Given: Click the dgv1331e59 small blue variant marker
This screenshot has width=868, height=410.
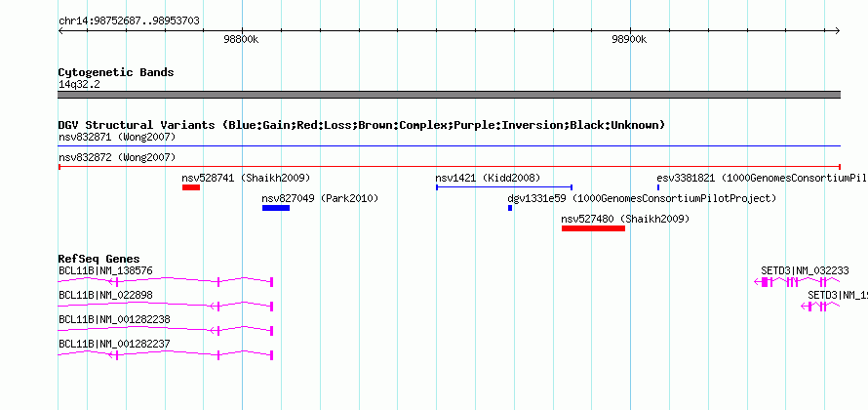Looking at the screenshot, I should 510,208.
